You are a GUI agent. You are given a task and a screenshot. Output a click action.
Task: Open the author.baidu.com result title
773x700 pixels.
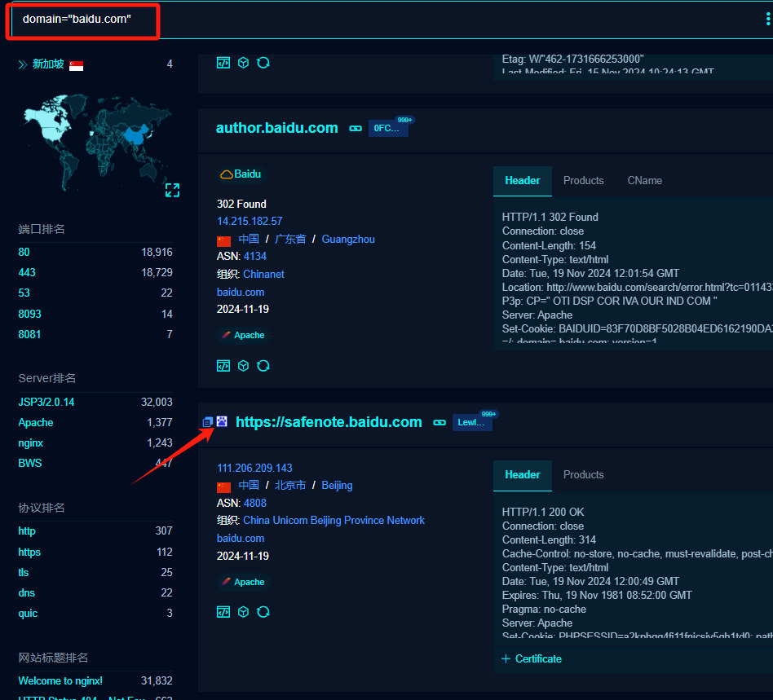point(277,128)
